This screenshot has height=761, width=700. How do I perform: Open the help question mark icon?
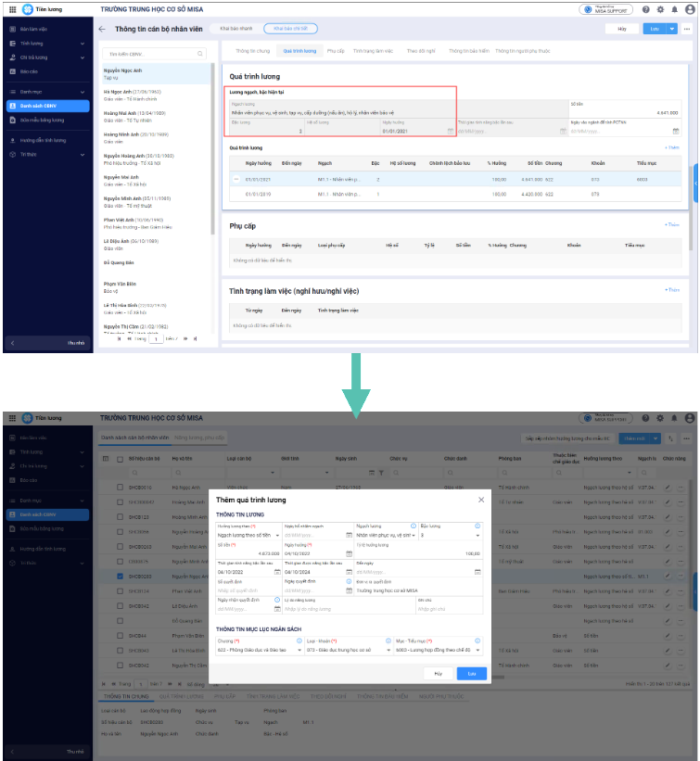tap(645, 9)
